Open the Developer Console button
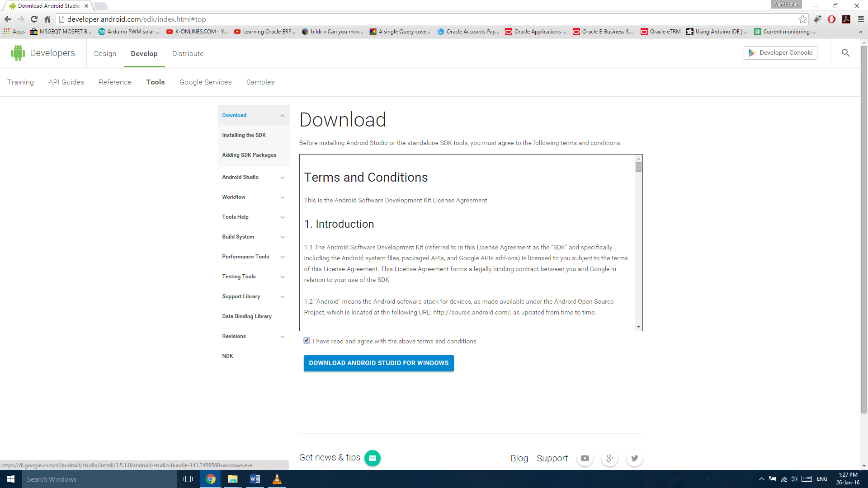Viewport: 868px width, 488px height. pos(780,53)
